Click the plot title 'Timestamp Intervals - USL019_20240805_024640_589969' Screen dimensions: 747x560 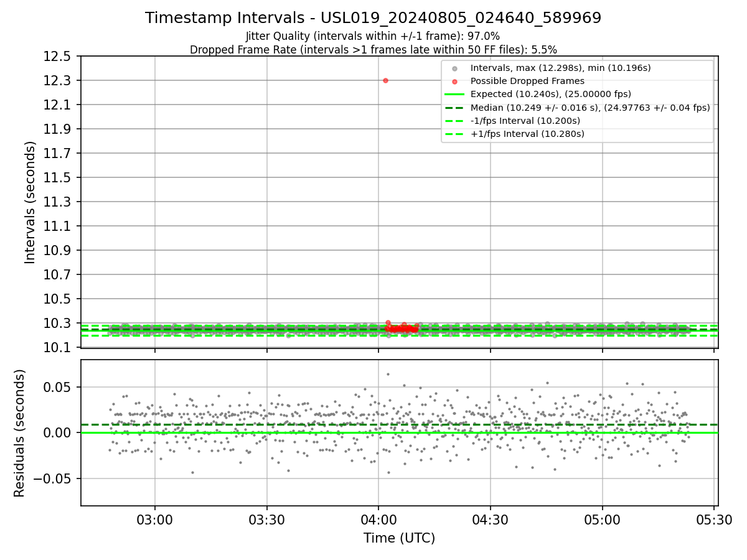click(373, 18)
